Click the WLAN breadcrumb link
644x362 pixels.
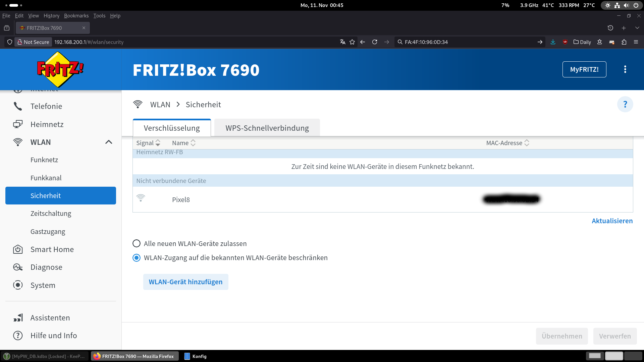click(160, 105)
